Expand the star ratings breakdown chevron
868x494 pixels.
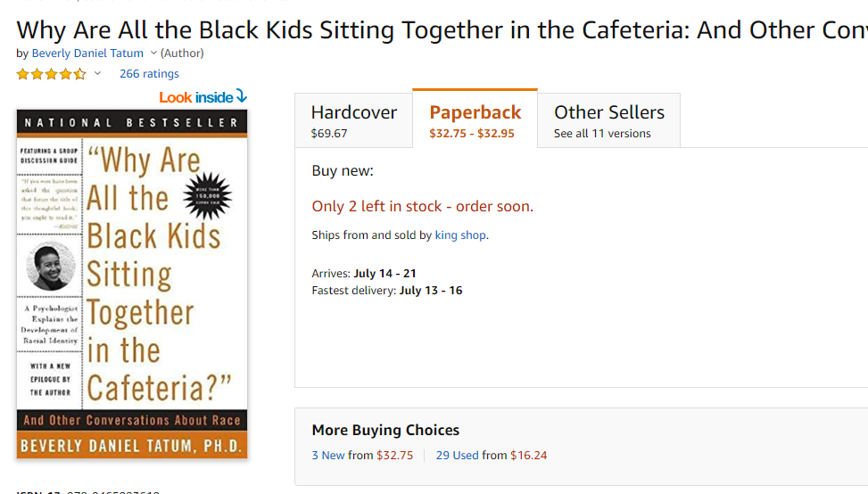point(97,74)
